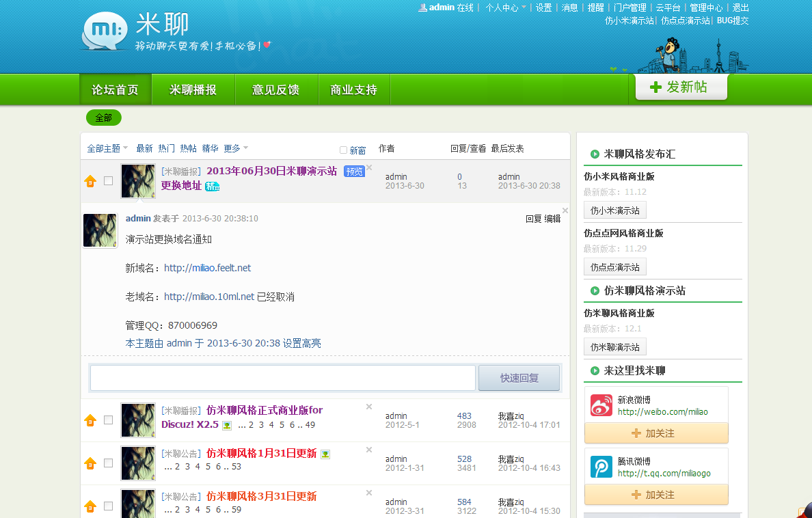Click the Sina Weibo logo icon
812x518 pixels.
(x=601, y=406)
